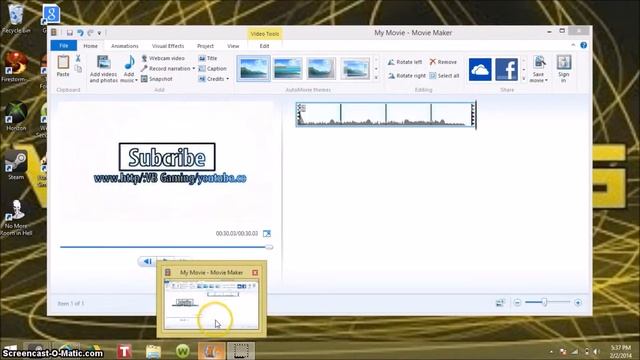This screenshot has height=360, width=640.
Task: Click the Add music note icon
Action: pyautogui.click(x=129, y=63)
